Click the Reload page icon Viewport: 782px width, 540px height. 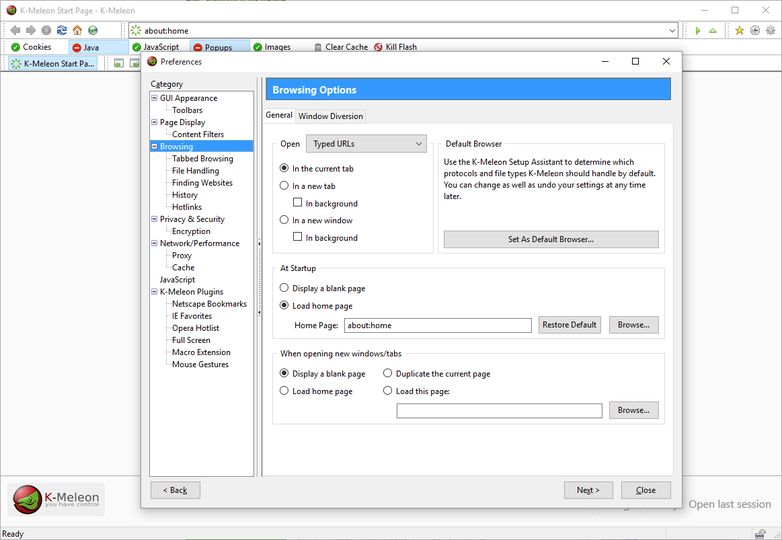pyautogui.click(x=62, y=30)
